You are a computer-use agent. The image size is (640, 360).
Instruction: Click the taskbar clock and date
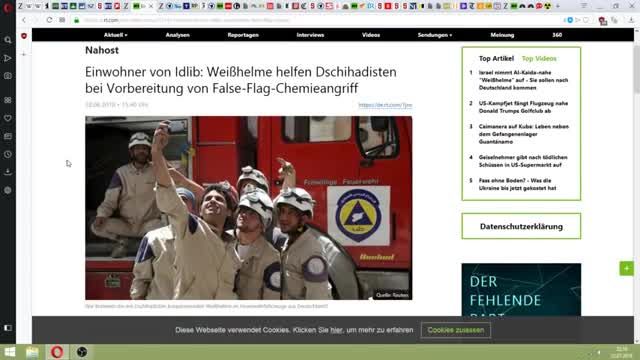[x=622, y=352]
